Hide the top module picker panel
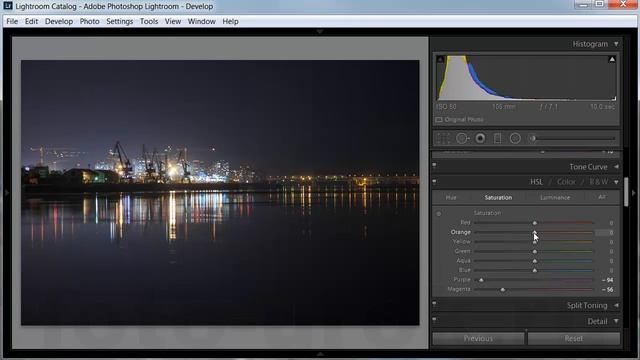 pos(320,31)
